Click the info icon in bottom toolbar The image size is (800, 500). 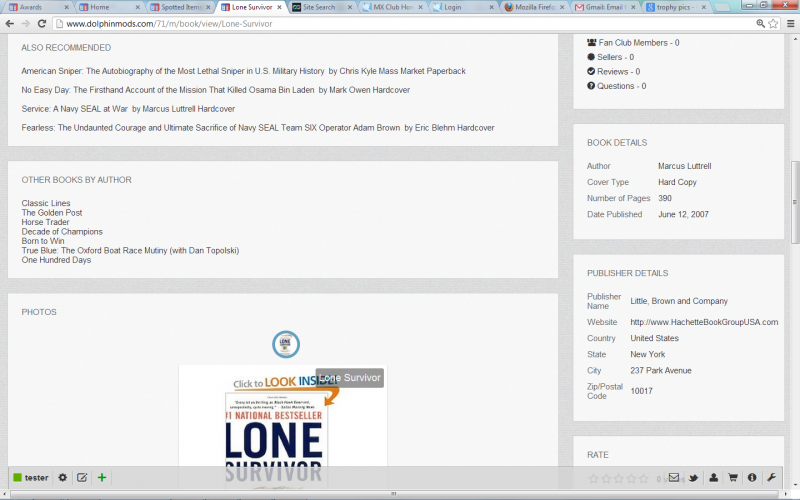click(752, 478)
